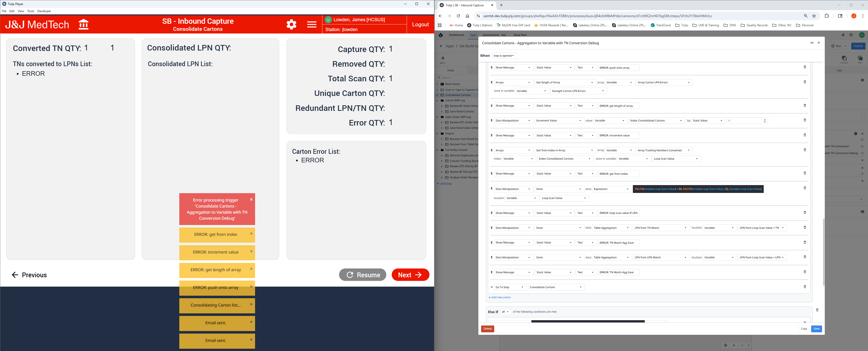Click the home institution icon beside J&J MedTech
Image resolution: width=868 pixels, height=351 pixels.
(83, 24)
